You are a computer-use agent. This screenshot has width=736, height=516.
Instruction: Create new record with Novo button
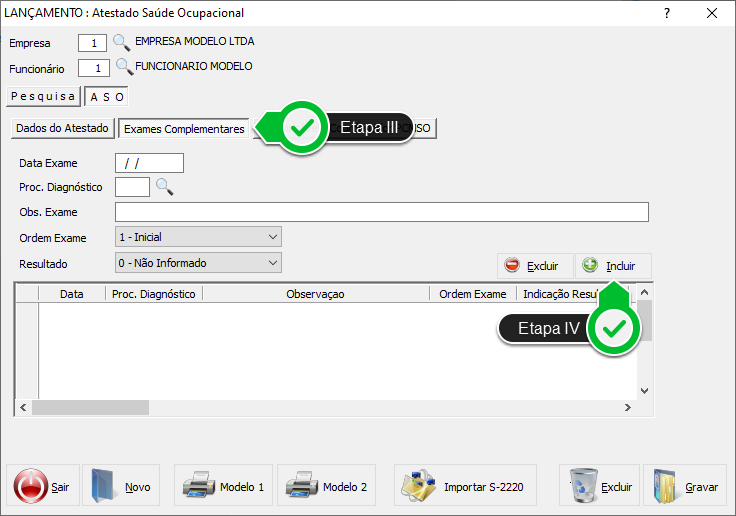tap(120, 487)
